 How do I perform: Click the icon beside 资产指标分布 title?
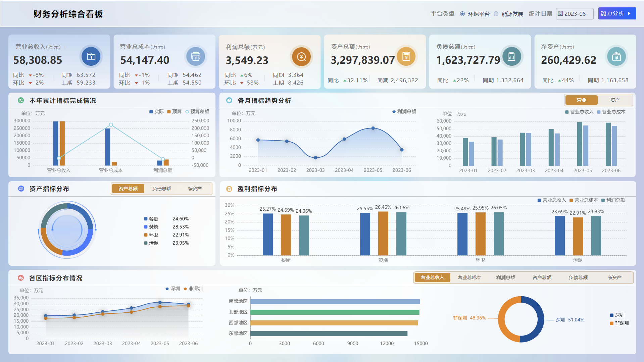pyautogui.click(x=21, y=189)
